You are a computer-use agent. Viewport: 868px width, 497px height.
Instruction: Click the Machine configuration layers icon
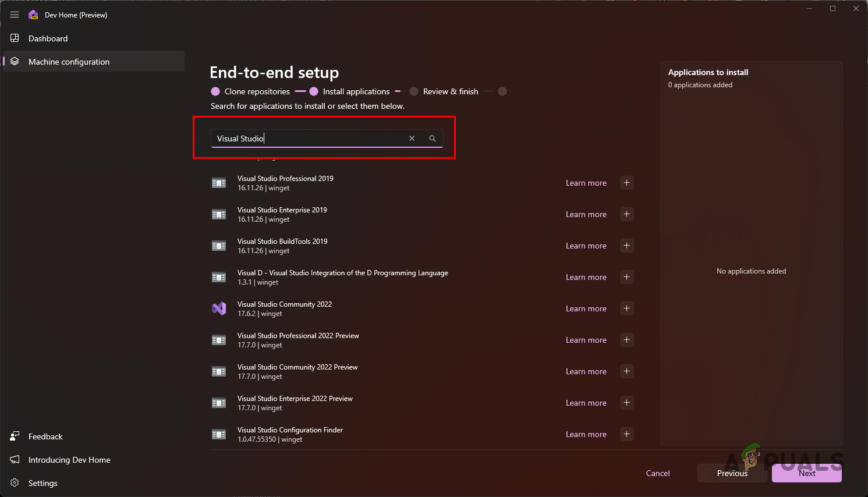[x=14, y=61]
